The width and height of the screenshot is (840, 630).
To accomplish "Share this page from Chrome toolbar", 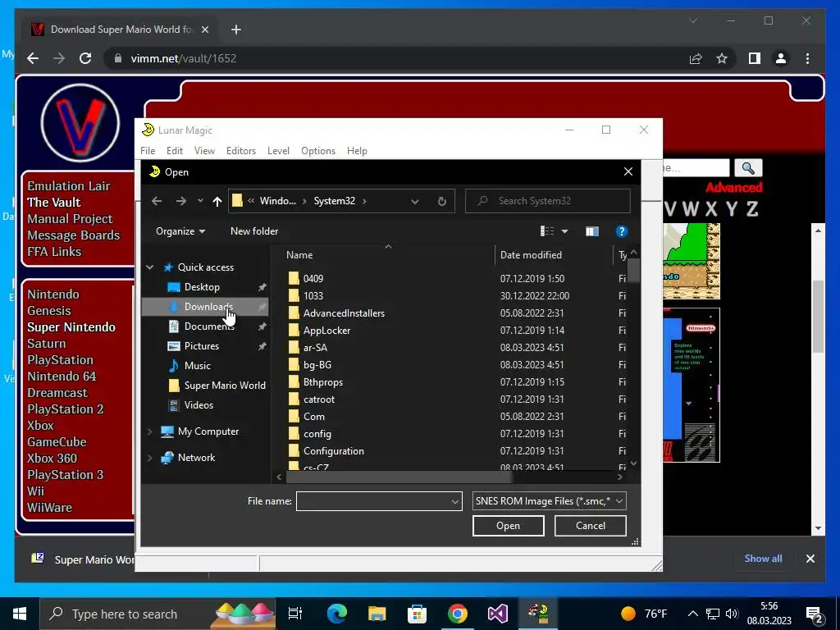I will click(x=696, y=58).
